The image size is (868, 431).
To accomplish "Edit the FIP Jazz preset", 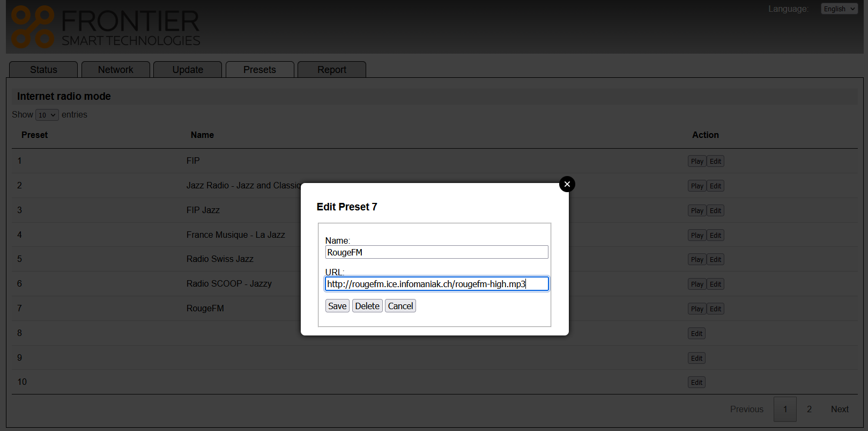I will point(716,211).
